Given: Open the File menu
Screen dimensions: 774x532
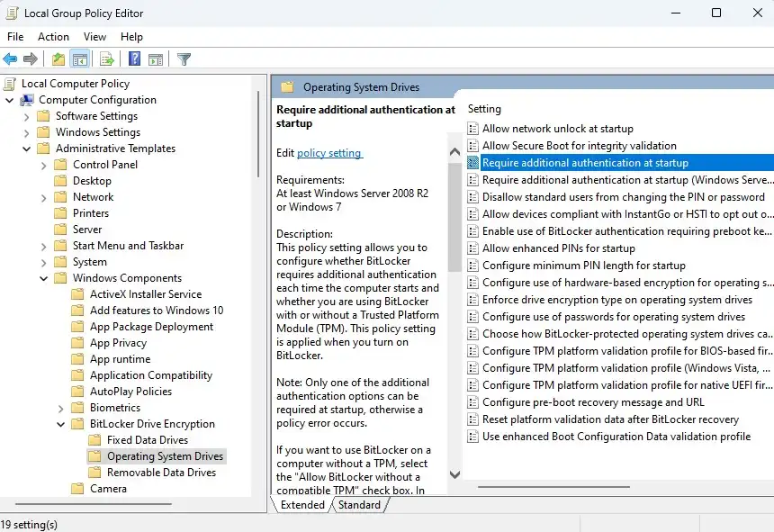Looking at the screenshot, I should [x=15, y=37].
